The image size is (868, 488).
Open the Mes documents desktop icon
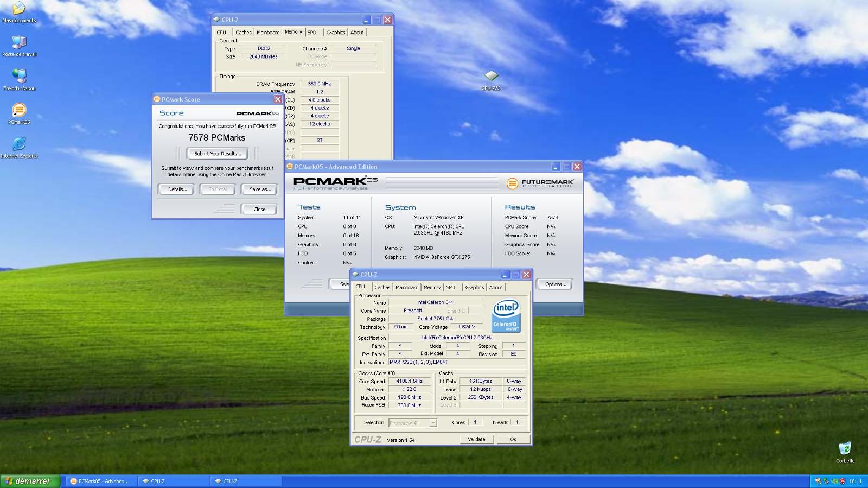point(19,12)
